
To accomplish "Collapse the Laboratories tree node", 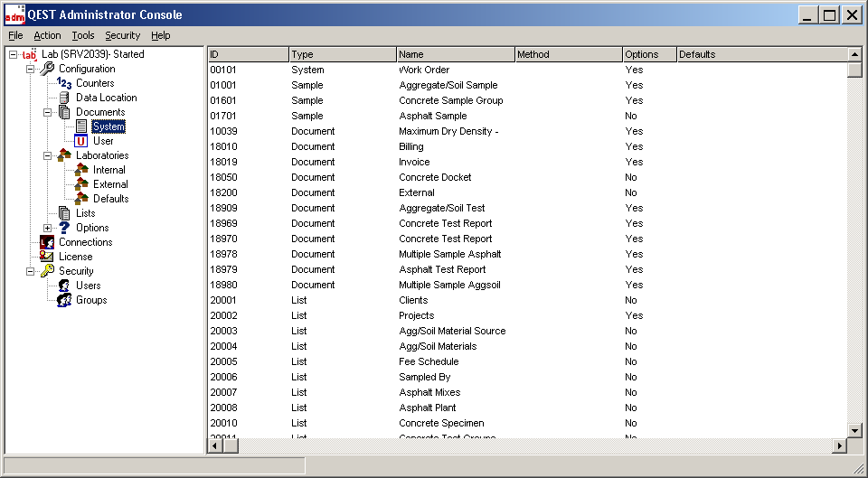I will coord(48,155).
